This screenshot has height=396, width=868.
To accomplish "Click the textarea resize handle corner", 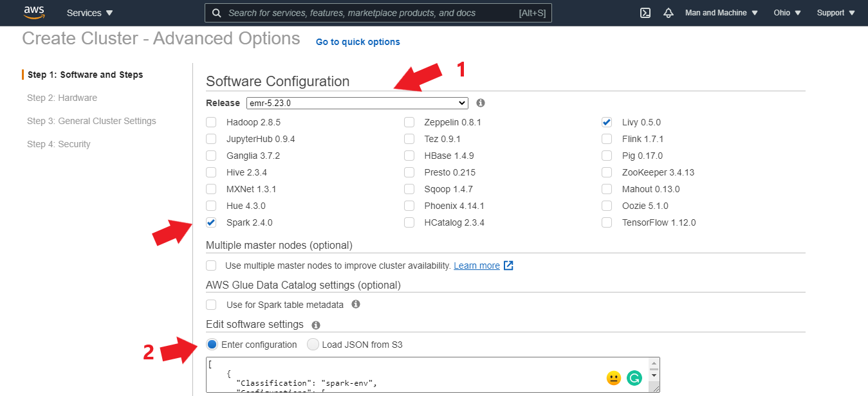I will (x=654, y=388).
